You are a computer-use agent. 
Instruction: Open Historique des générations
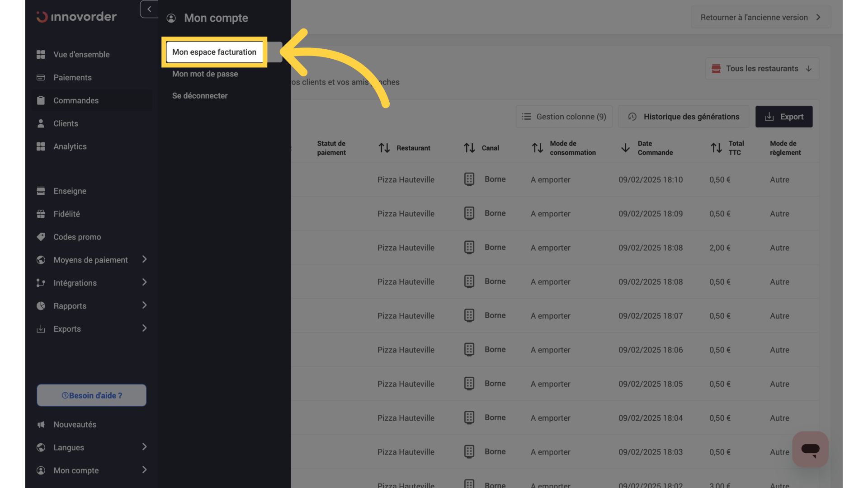click(x=684, y=117)
